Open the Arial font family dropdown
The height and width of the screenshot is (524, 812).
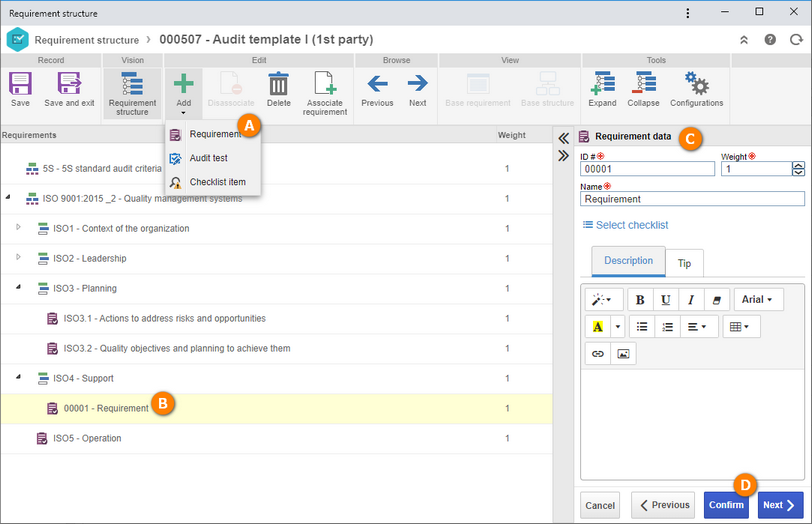tap(758, 299)
